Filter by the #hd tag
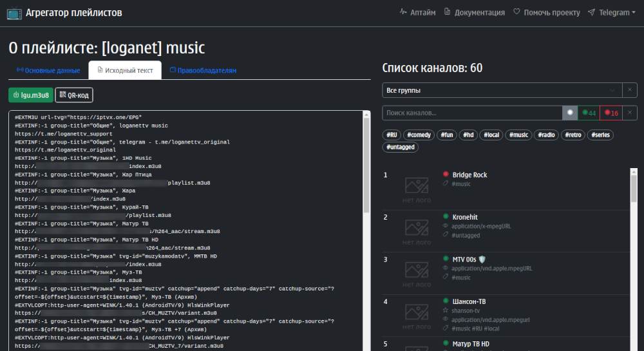Viewport: 644px width, 351px height. click(x=468, y=135)
